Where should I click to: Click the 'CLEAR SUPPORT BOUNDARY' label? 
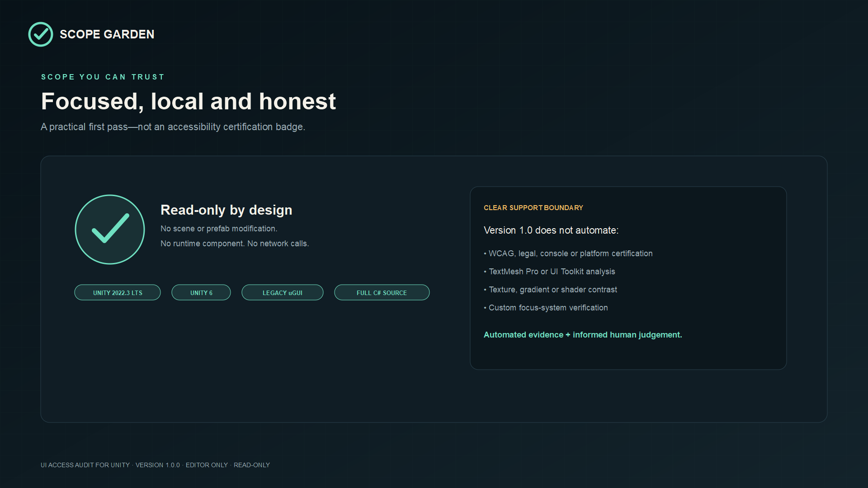pos(533,208)
